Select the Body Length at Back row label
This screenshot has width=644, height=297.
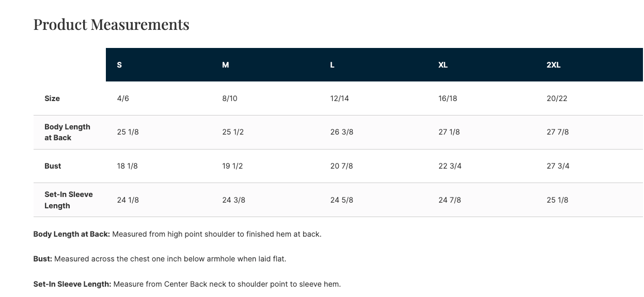pos(67,132)
